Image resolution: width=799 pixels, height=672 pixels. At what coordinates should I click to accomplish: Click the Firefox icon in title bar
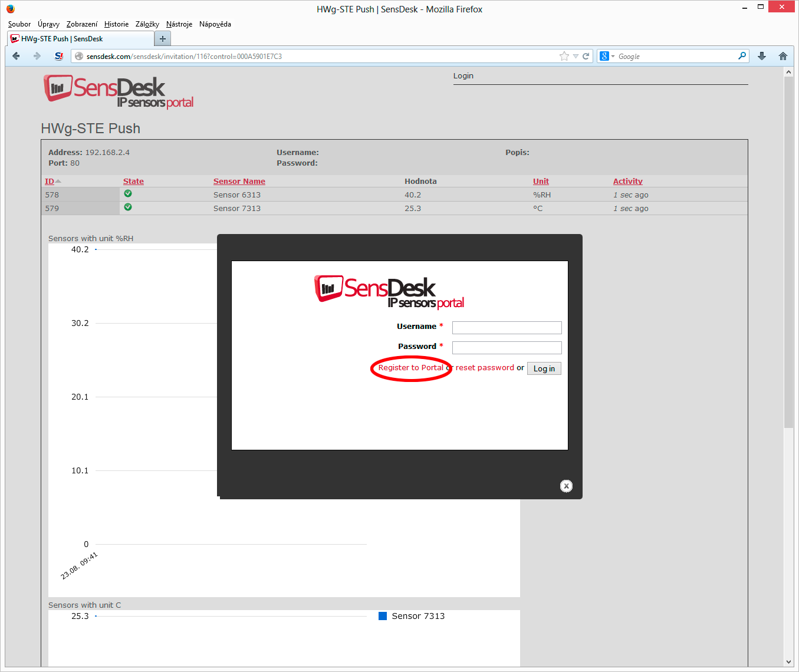click(x=11, y=9)
